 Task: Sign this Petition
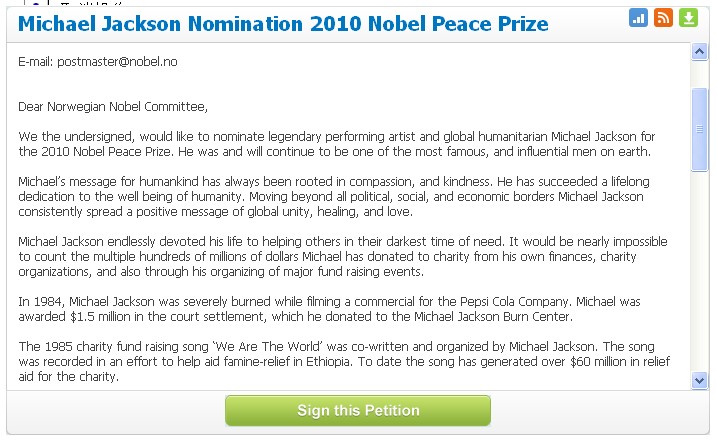pos(358,410)
